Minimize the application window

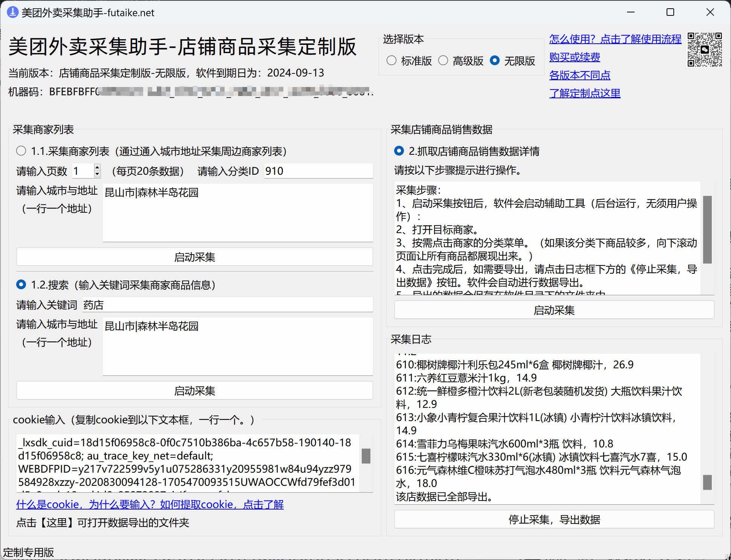(631, 12)
